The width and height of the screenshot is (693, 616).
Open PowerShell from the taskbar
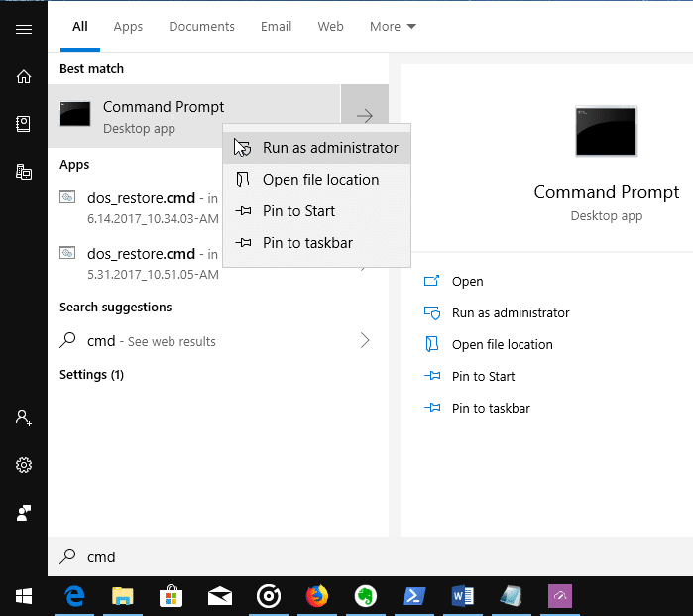414,596
